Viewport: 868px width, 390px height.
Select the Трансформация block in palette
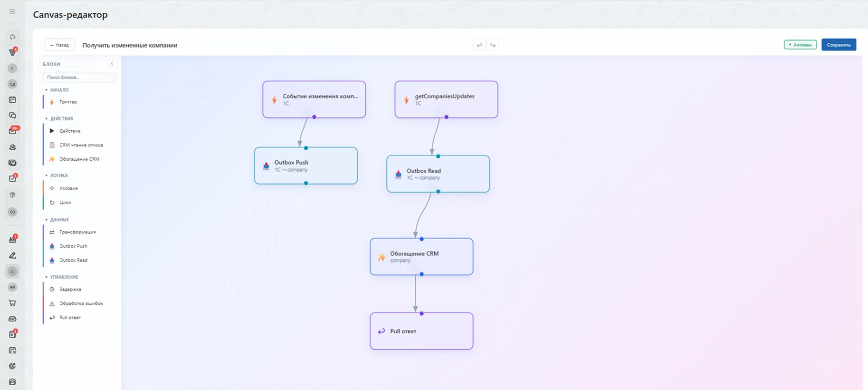point(79,232)
